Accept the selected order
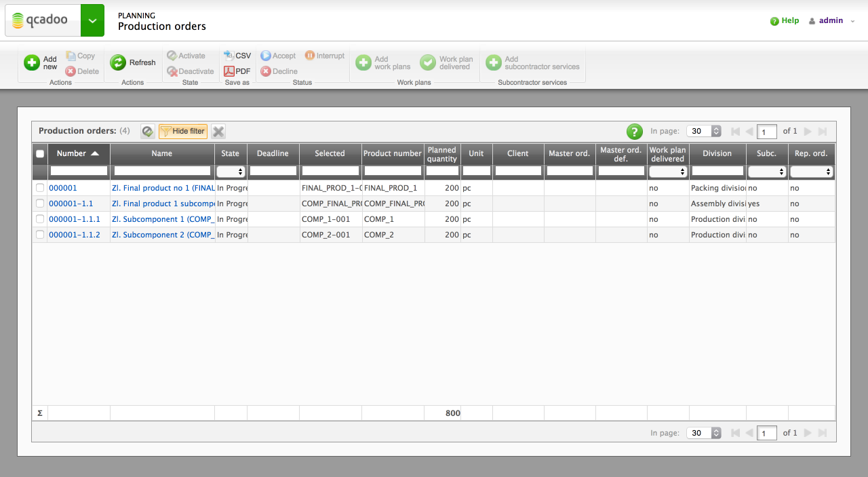 point(278,55)
